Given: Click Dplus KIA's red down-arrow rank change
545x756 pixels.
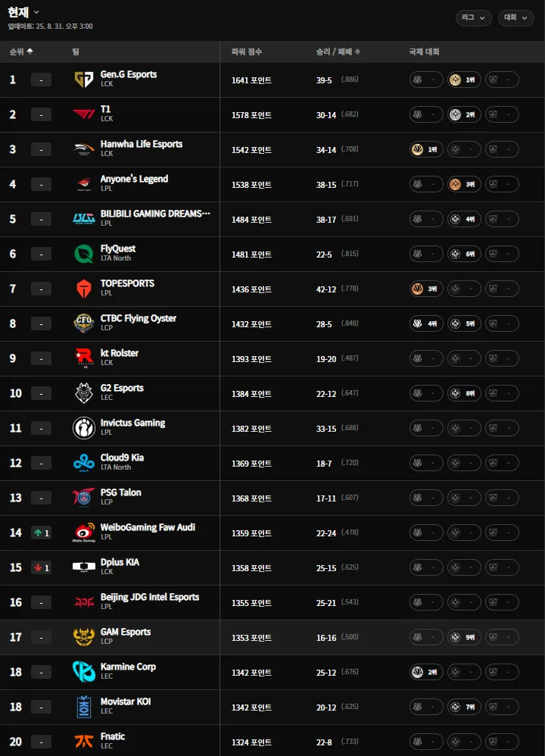Looking at the screenshot, I should pyautogui.click(x=41, y=567).
